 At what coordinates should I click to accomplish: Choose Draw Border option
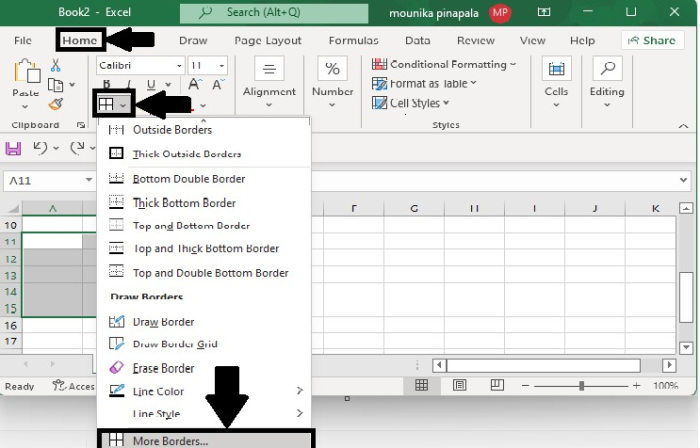(x=204, y=322)
